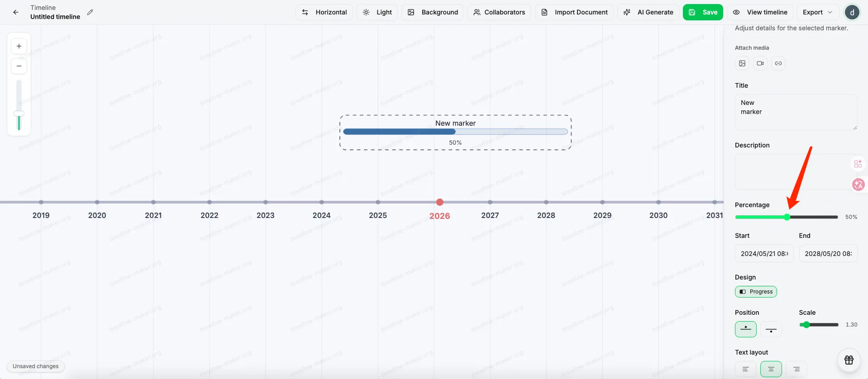Open the gift box icon
The image size is (868, 379).
849,360
